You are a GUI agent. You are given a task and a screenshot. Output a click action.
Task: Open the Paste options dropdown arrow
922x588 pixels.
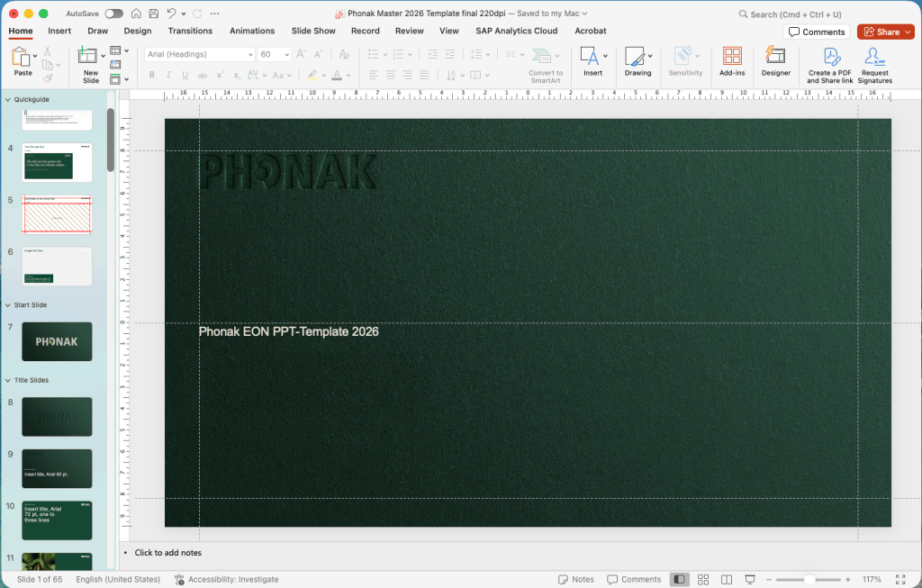point(35,56)
